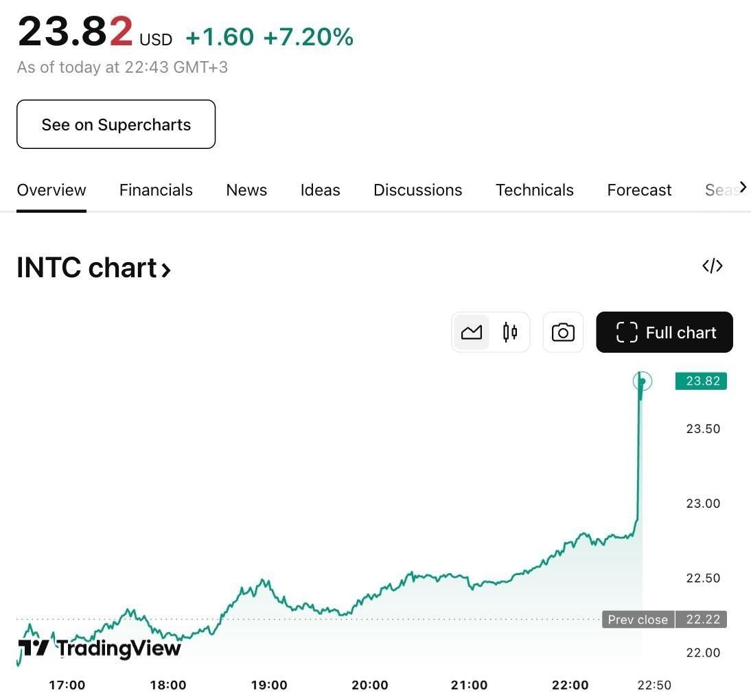Go to the Ideas tab
This screenshot has height=700, width=751.
click(x=320, y=190)
